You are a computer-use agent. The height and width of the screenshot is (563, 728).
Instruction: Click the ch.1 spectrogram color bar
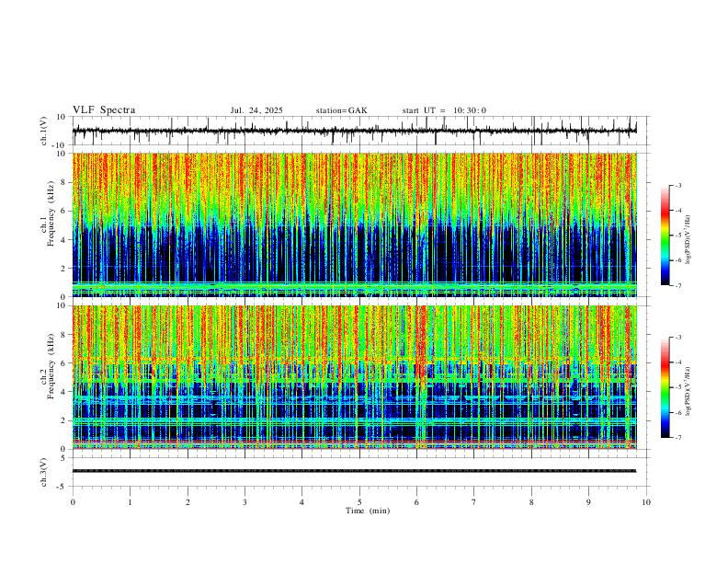[665, 236]
